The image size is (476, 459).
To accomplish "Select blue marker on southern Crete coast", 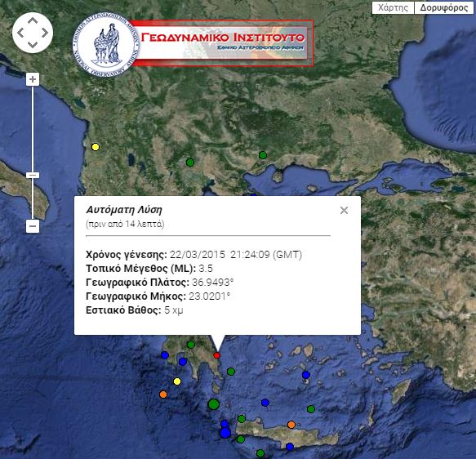I will [290, 447].
